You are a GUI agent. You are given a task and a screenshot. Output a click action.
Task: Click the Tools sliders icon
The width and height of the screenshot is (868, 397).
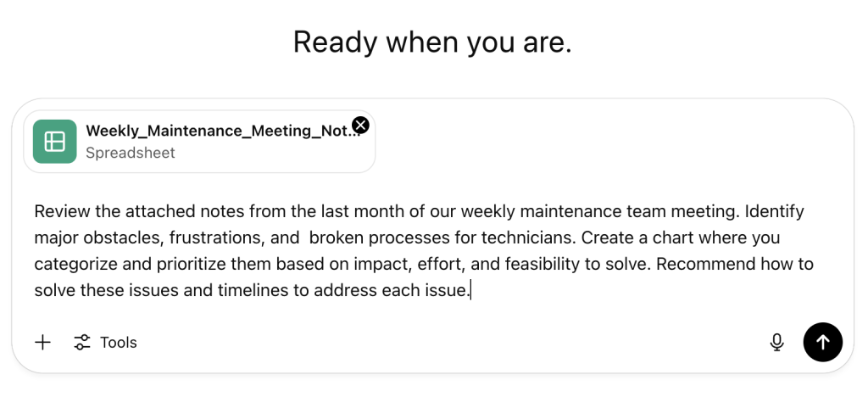click(x=82, y=343)
